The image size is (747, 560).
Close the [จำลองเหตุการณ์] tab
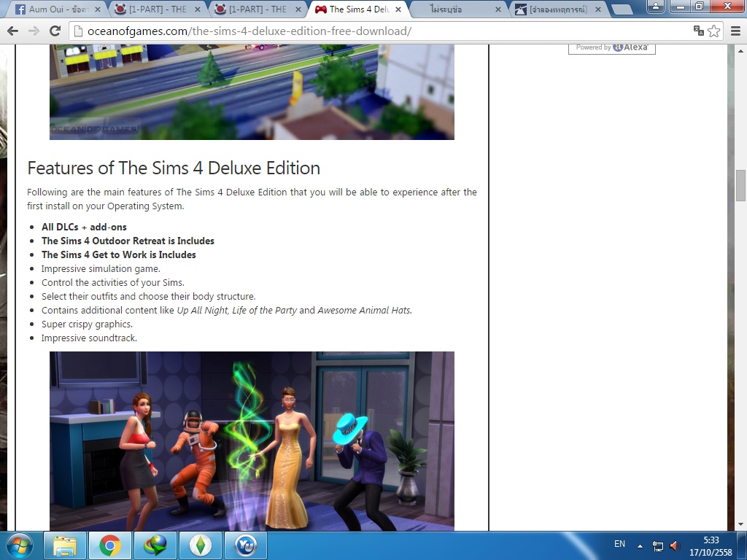pos(598,9)
